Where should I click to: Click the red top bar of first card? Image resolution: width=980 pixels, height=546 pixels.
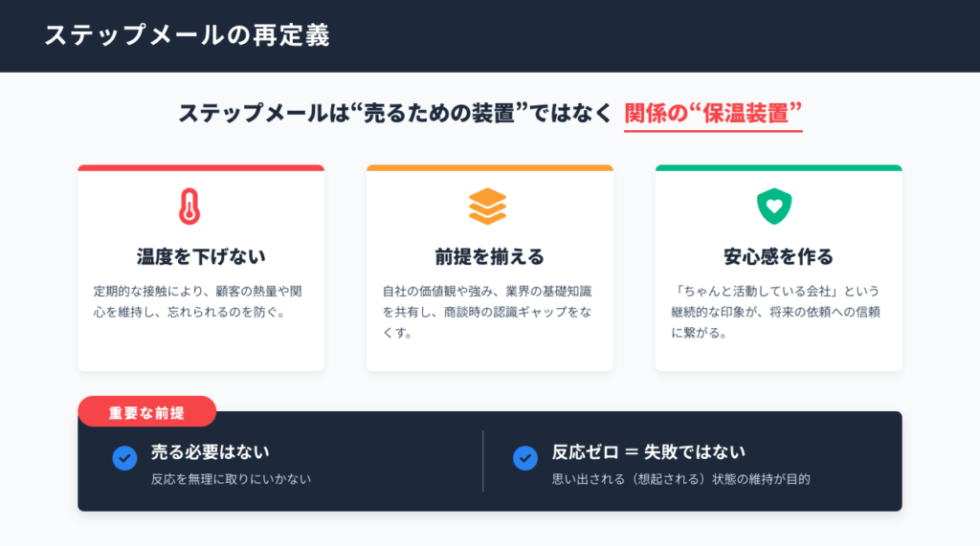tap(201, 168)
